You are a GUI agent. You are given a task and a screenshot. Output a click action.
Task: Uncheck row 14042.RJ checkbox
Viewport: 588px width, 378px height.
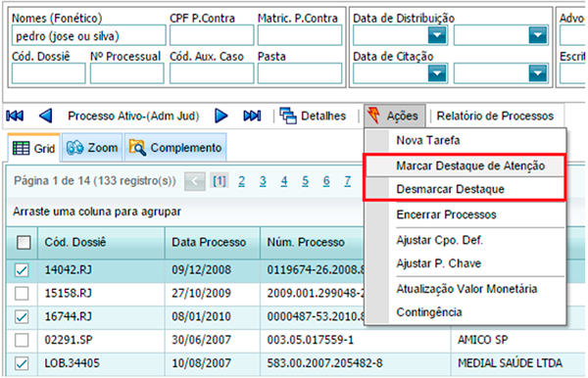[x=22, y=270]
